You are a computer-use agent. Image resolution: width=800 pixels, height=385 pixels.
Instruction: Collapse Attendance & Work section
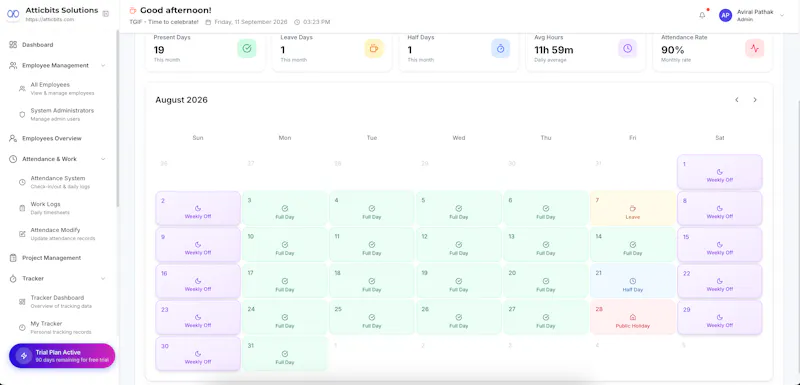point(103,159)
